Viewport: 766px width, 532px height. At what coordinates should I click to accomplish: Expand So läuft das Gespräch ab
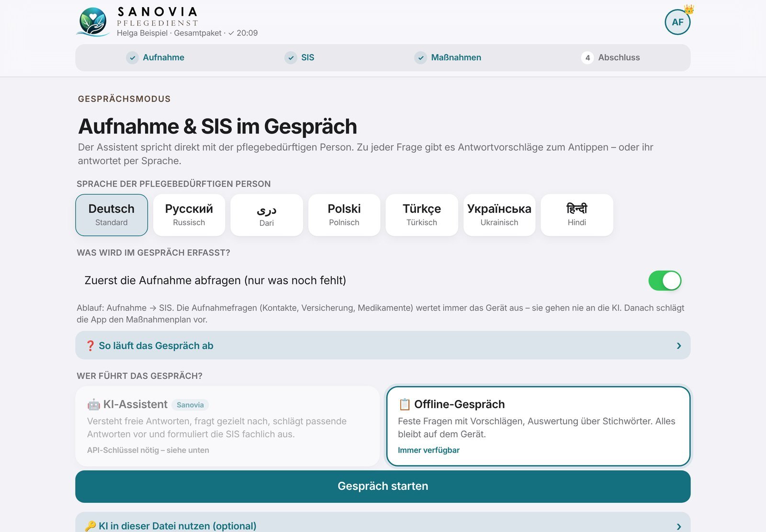click(x=383, y=345)
